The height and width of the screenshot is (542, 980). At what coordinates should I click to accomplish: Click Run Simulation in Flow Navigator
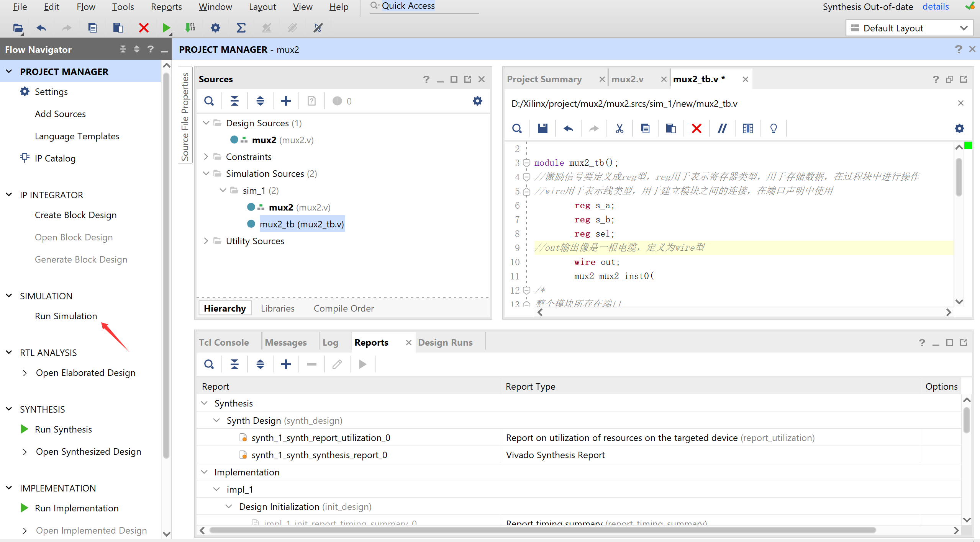point(66,316)
